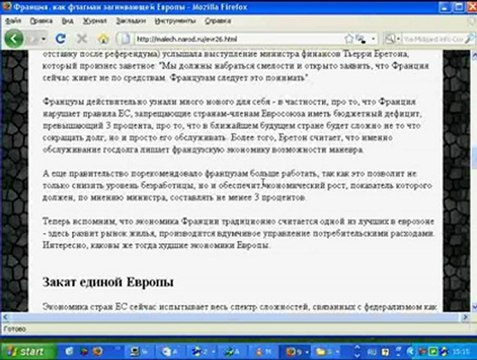477x360 pixels.
Task: Reload the page with the blue refresh icon
Action: click(60, 39)
